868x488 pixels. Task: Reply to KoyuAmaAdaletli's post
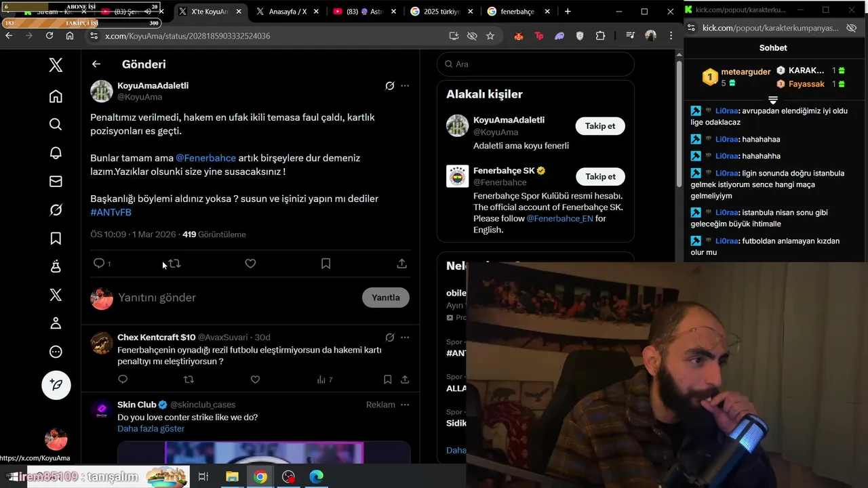pos(99,263)
